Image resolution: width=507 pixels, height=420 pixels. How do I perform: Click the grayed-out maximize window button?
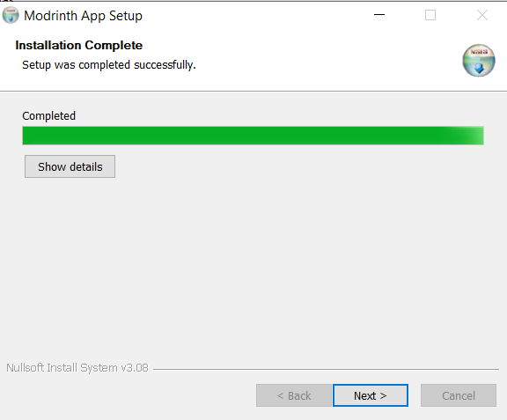[430, 15]
